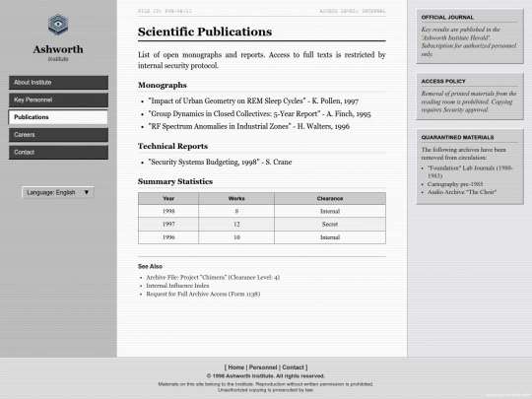Viewport: 532px width, 399px height.
Task: Select the Publications menu item
Action: click(x=58, y=117)
